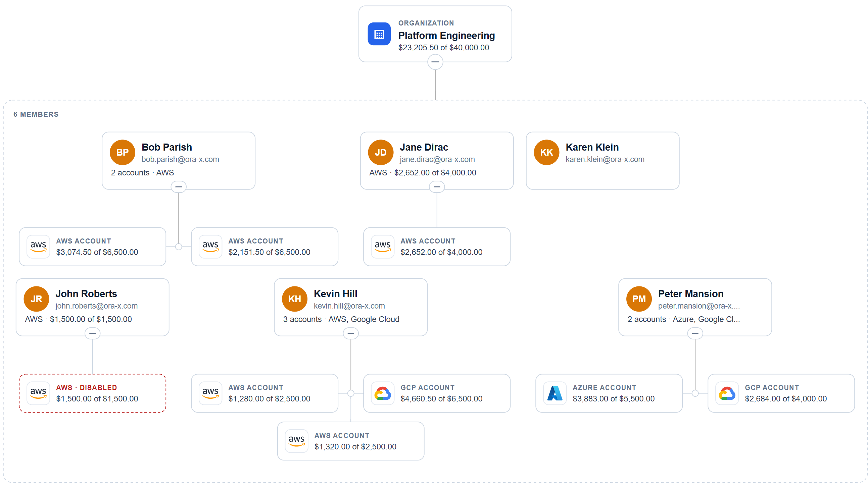
Task: Select the 'AWS · DISABLED' label
Action: click(86, 387)
